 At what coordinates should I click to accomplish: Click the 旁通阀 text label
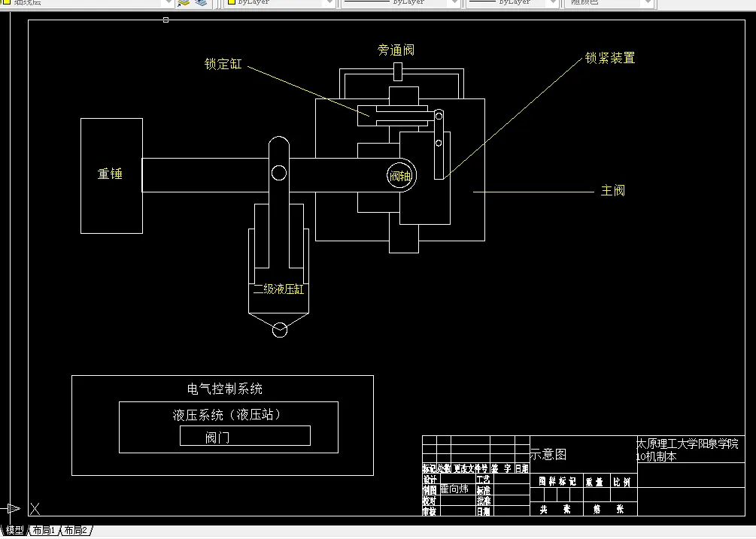click(x=398, y=50)
